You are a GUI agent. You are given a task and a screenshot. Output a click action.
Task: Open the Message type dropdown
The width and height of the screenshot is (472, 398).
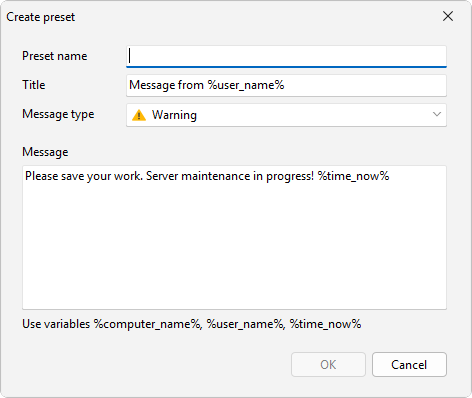tap(286, 115)
